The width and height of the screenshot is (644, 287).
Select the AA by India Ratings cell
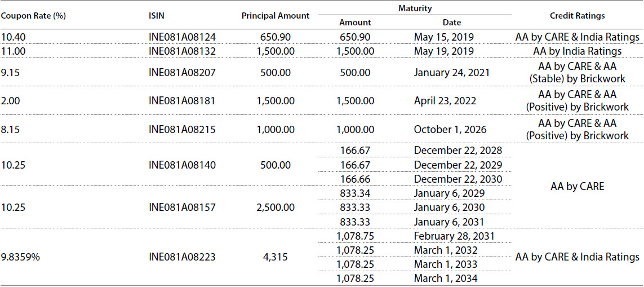click(x=578, y=51)
